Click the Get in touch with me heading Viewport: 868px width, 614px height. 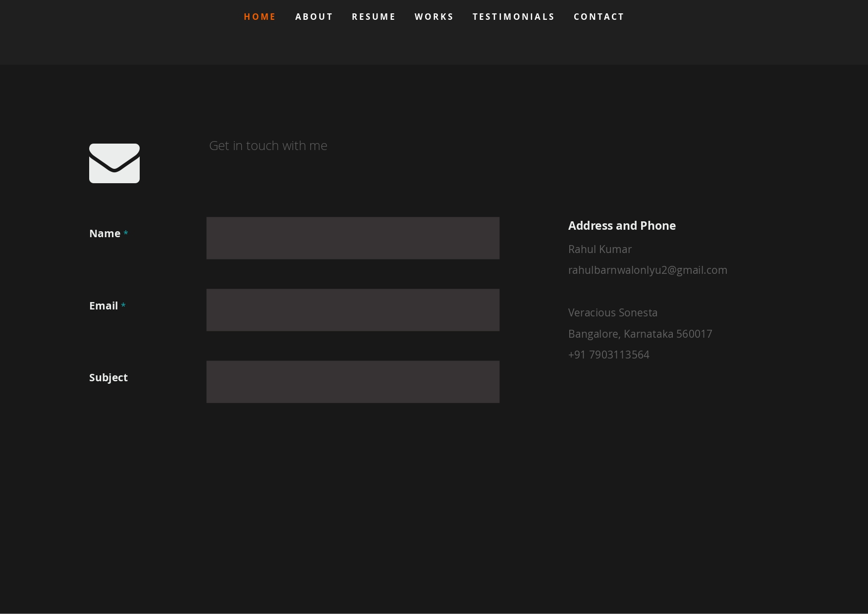(x=268, y=146)
